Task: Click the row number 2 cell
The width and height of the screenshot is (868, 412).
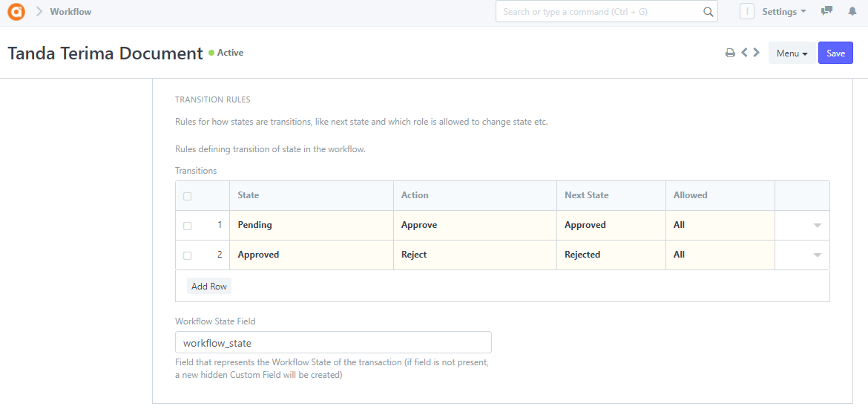Action: [219, 255]
